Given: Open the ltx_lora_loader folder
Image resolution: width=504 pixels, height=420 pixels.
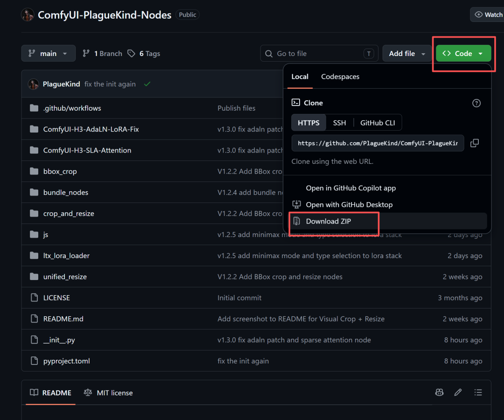Looking at the screenshot, I should click(66, 255).
